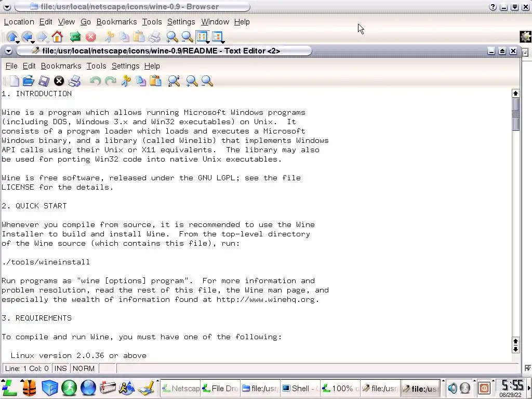Click the vertical scrollbar thumb
Image resolution: width=532 pixels, height=399 pixels.
coord(516,114)
